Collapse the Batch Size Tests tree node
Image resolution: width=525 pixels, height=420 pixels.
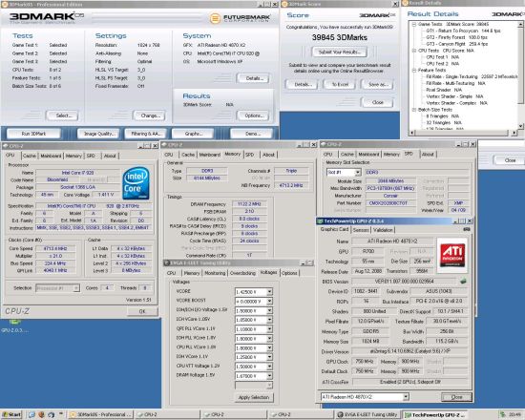coord(414,110)
